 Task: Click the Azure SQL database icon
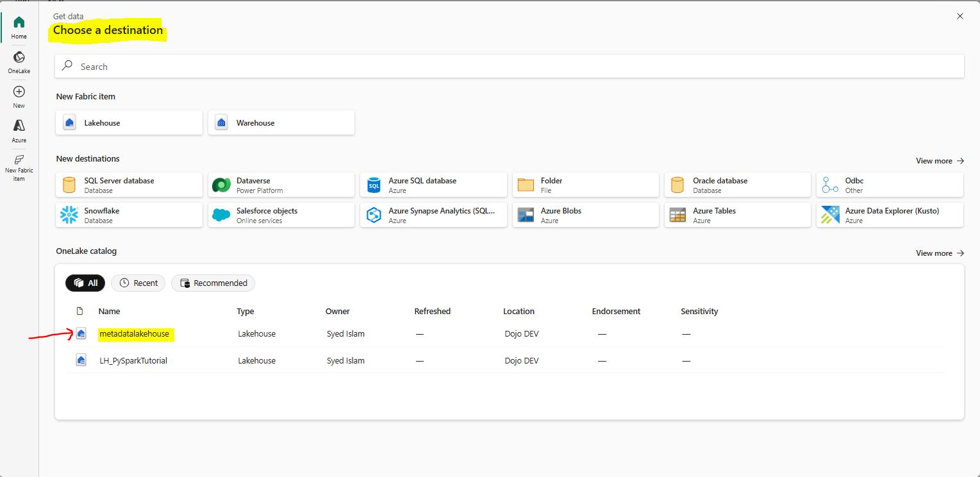coord(374,185)
